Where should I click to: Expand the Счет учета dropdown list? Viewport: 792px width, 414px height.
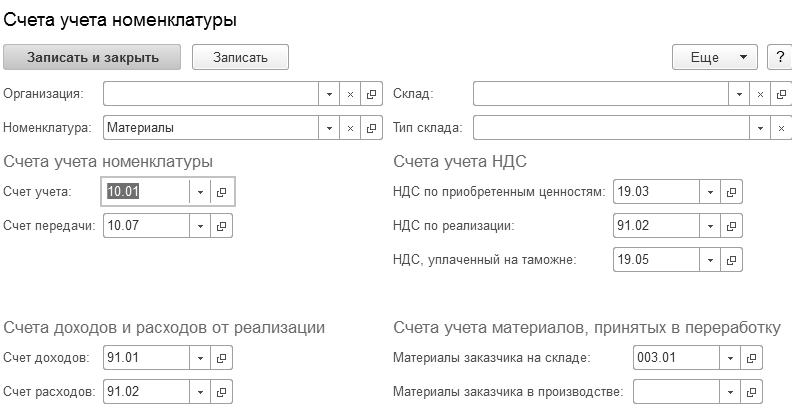click(x=200, y=192)
